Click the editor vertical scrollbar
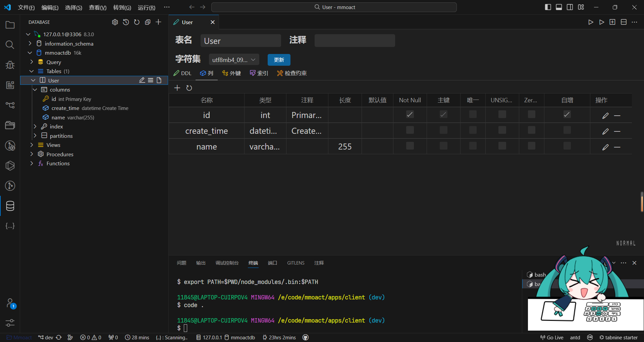This screenshot has width=644, height=342. 642,202
